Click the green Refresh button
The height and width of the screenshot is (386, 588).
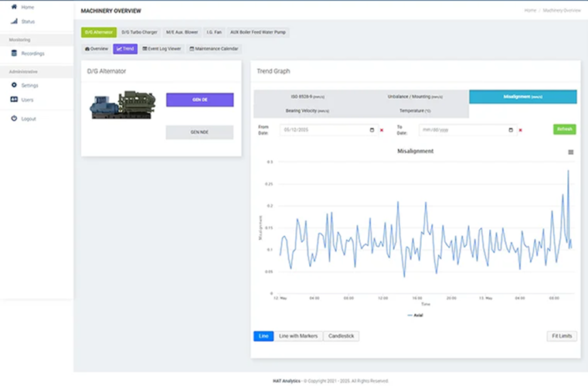coord(565,129)
